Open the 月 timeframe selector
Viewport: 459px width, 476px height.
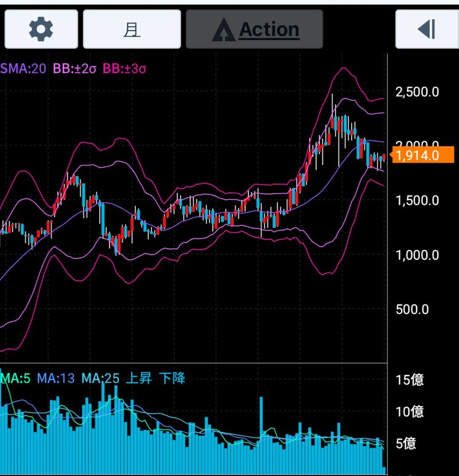[x=131, y=29]
